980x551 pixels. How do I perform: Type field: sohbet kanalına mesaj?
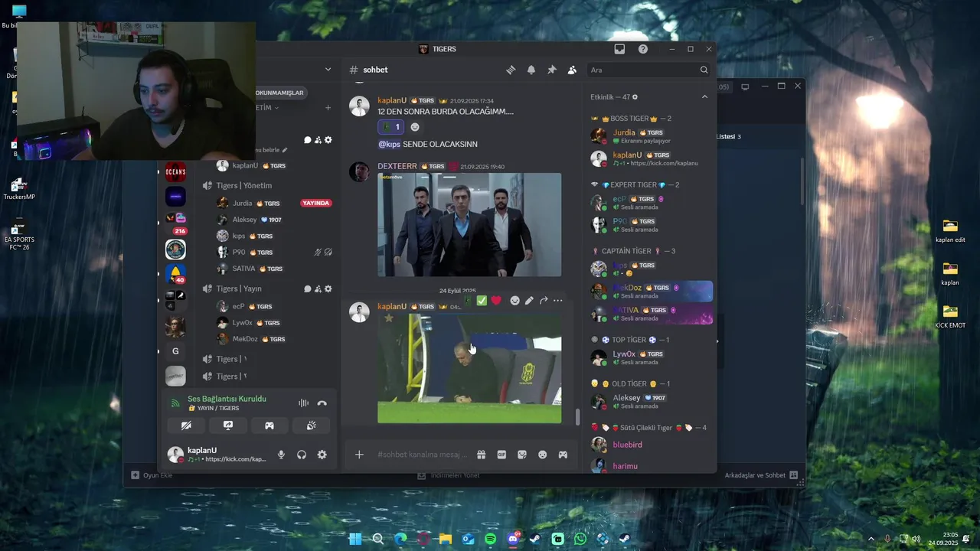423,455
